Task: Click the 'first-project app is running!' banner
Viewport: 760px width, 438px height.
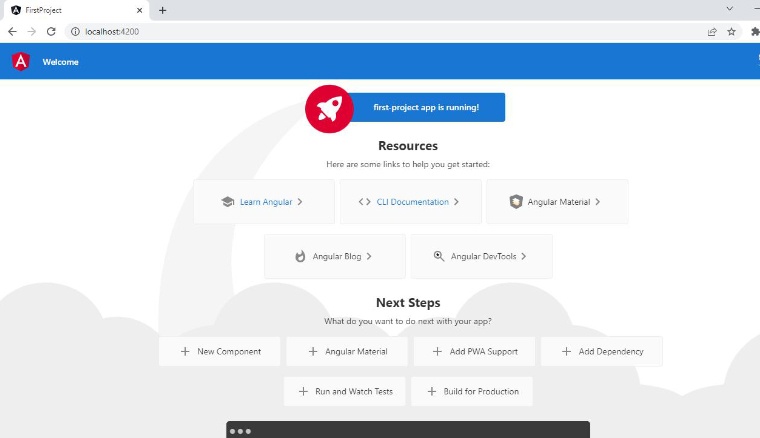Action: coord(427,108)
